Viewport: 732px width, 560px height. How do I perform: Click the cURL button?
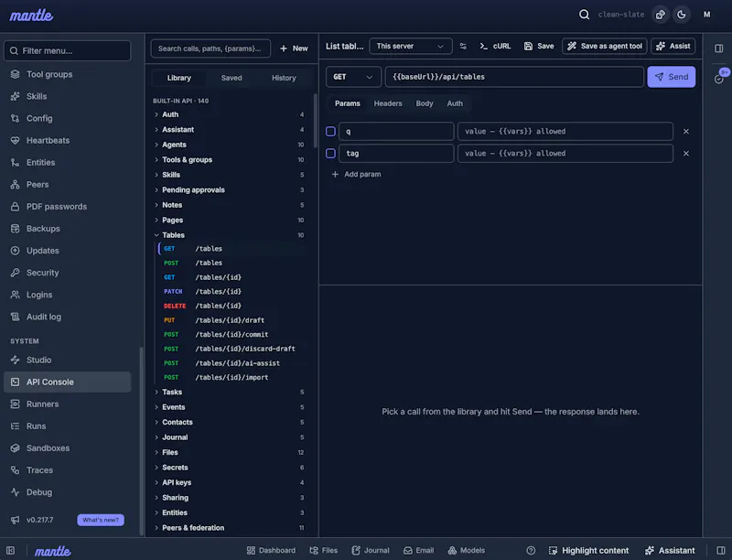tap(495, 46)
